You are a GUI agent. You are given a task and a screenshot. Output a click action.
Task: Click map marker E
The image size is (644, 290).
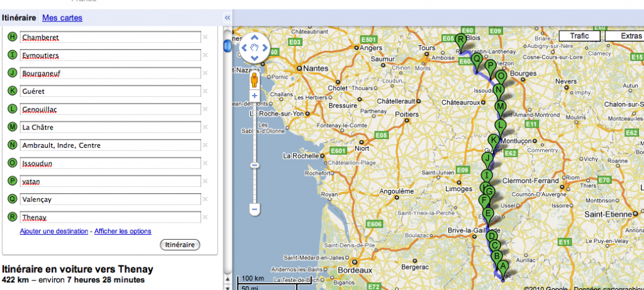click(487, 216)
